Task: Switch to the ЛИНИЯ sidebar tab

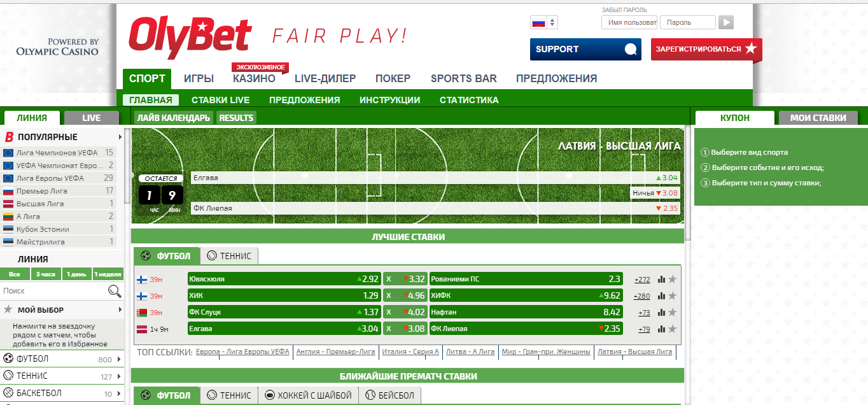Action: [32, 118]
